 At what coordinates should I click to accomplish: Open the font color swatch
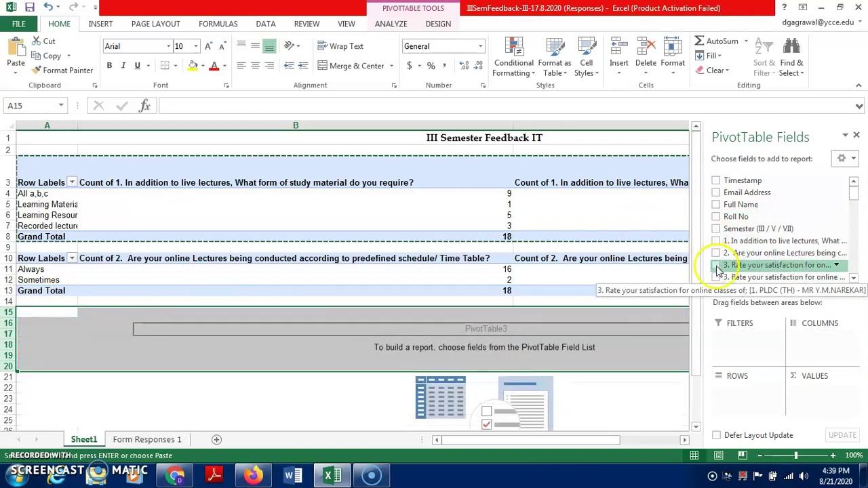(214, 66)
